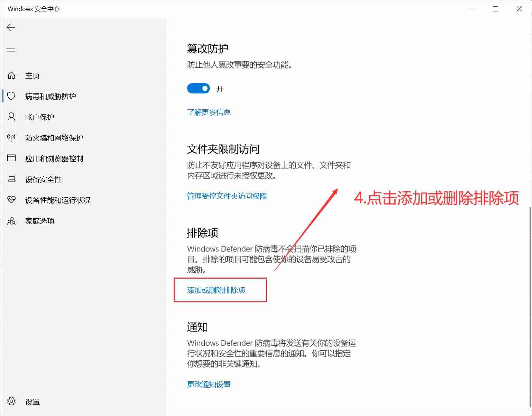Open 帐户保护 from the sidebar
Screen dimensions: 532x416
point(40,117)
